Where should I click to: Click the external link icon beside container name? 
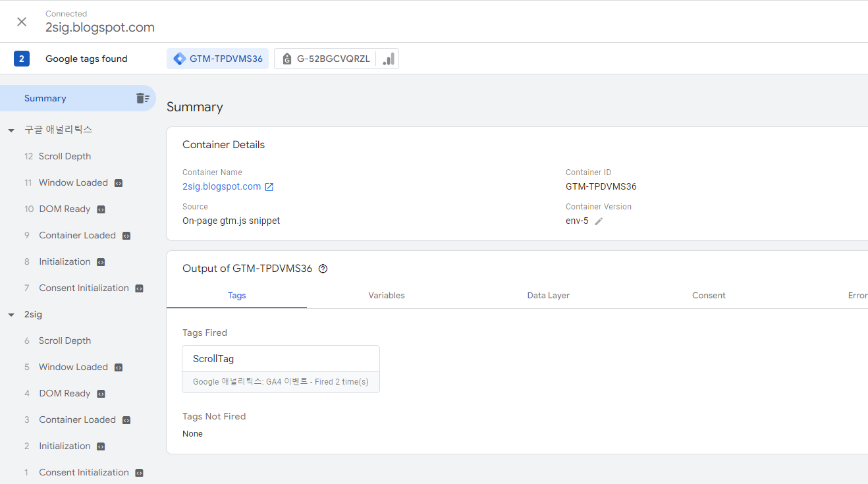[x=269, y=187]
